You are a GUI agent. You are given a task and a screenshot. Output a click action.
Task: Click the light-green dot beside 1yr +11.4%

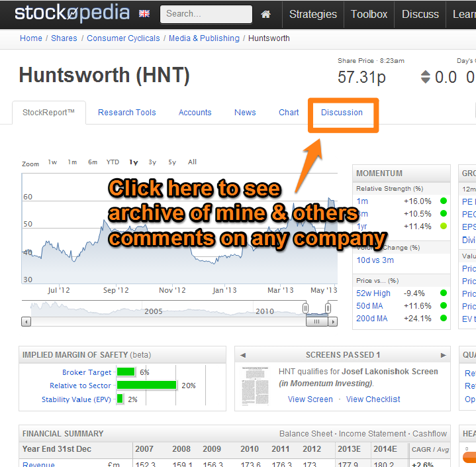click(x=444, y=226)
